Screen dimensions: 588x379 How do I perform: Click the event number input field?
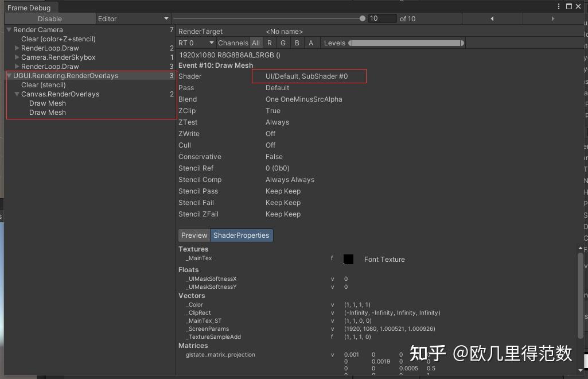pos(382,18)
